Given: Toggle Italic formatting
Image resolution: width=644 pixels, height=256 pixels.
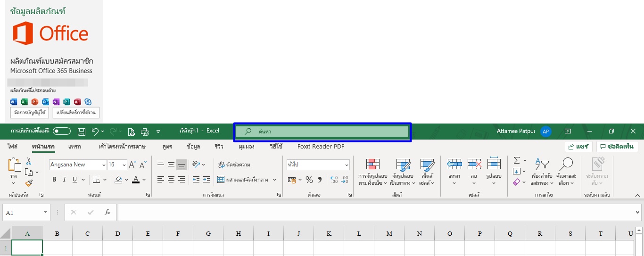Looking at the screenshot, I should 65,180.
